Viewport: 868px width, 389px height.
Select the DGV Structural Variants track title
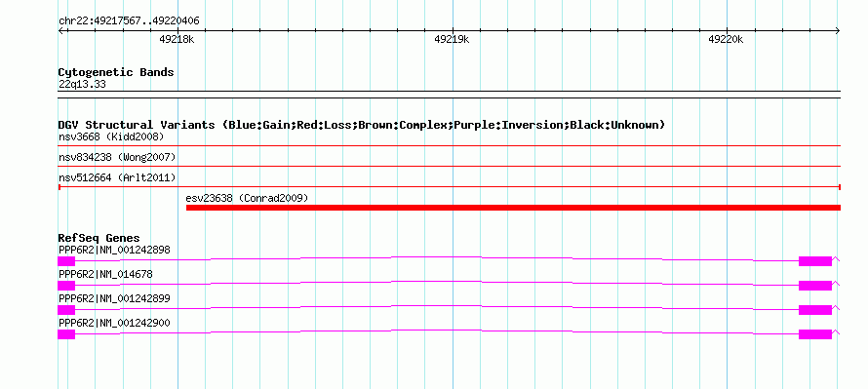pyautogui.click(x=362, y=125)
